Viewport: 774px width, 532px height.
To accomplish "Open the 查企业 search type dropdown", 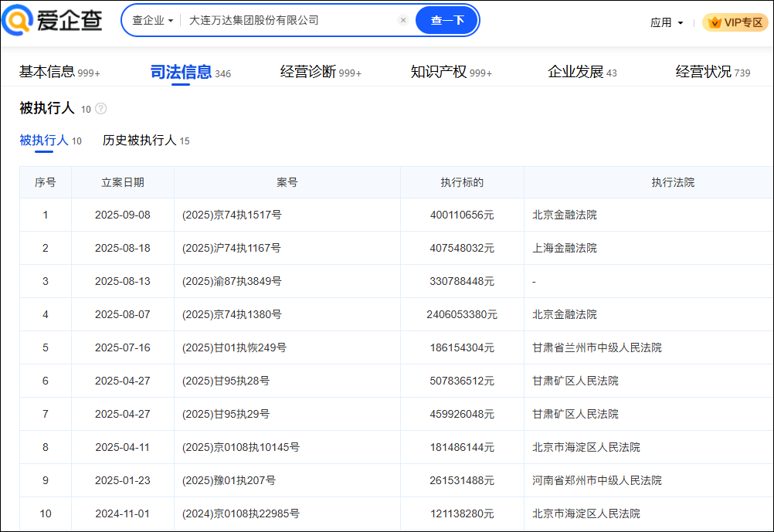I will coord(152,20).
